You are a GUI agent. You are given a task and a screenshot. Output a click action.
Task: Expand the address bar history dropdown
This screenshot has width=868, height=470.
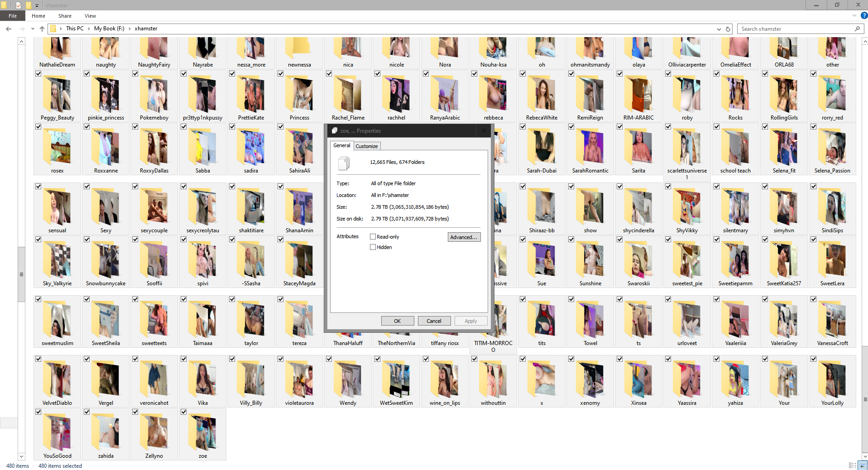719,29
